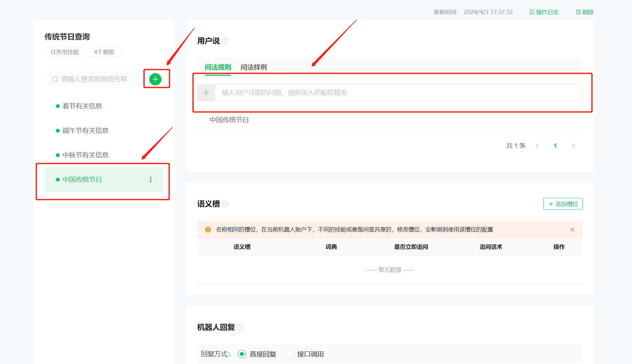The width and height of the screenshot is (632, 364).
Task: Select 春节有关信息 intent
Action: tap(82, 106)
